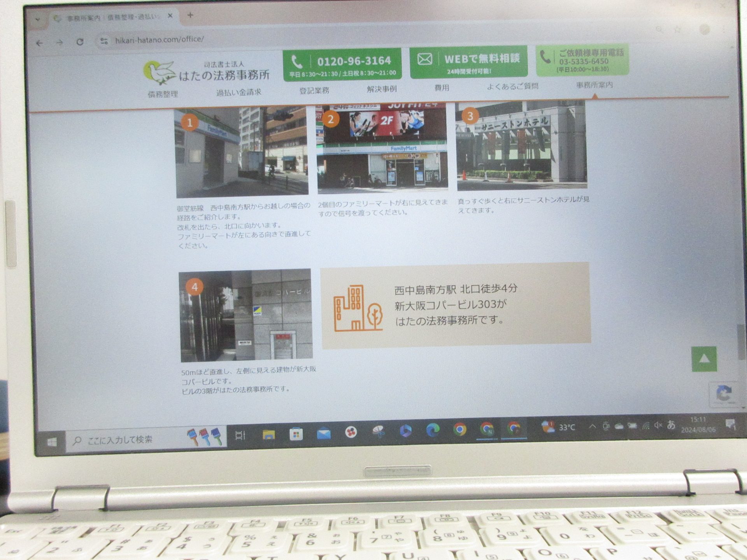Click the Wi-Fi network tray icon
This screenshot has width=747, height=560.
(645, 425)
